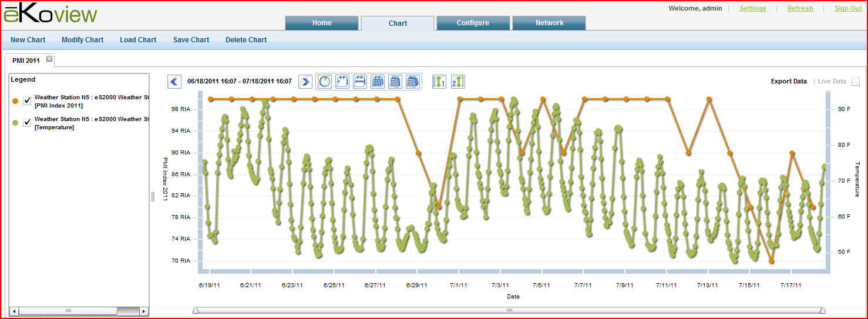Screen dimensions: 868x319
Task: Collapse the legend panel splitter handle
Action: tap(153, 197)
